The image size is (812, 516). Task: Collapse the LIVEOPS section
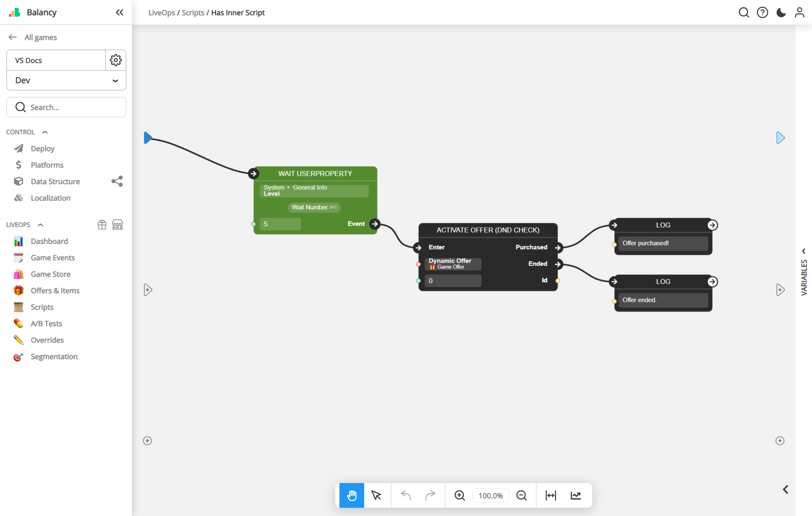click(x=40, y=225)
